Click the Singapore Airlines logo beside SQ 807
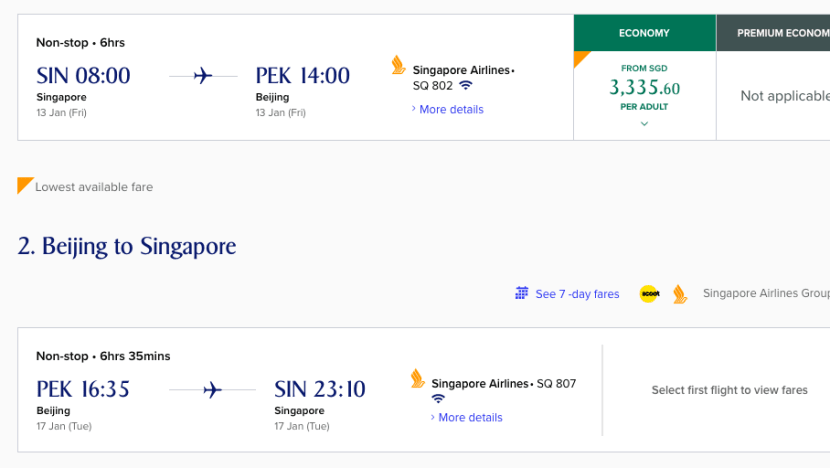Screen dimensions: 830x468 click(418, 379)
